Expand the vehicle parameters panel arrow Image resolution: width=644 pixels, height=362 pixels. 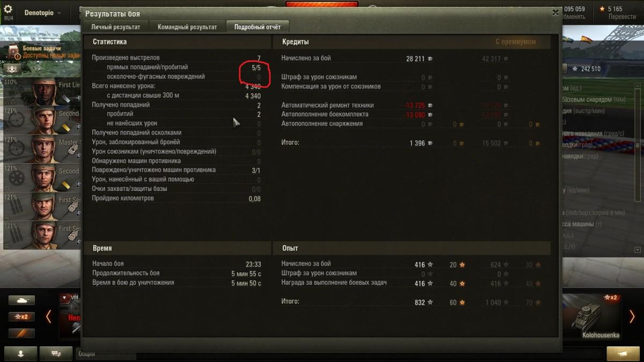(x=638, y=249)
